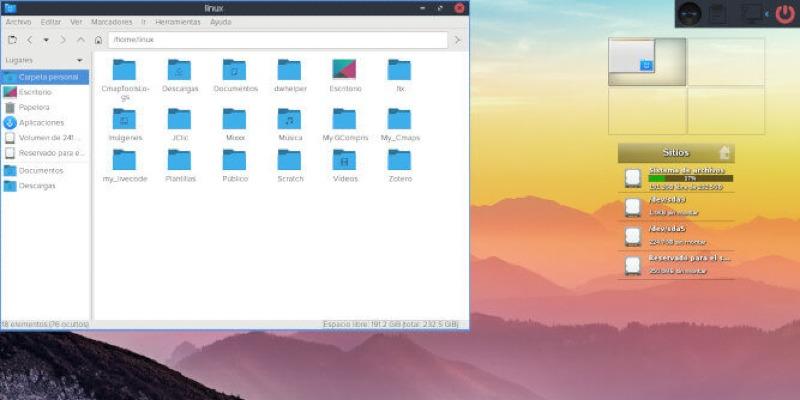Click the home icon in the toolbar
This screenshot has height=400, width=800.
98,40
